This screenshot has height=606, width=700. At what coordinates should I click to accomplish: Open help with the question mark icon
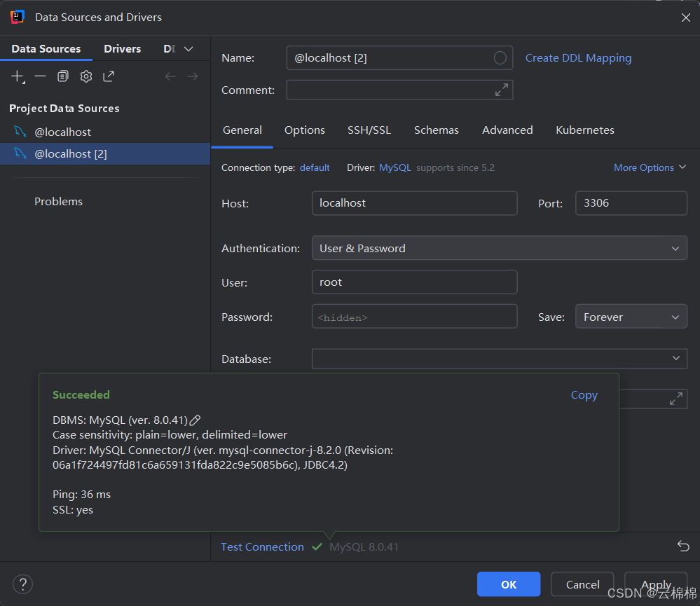tap(22, 584)
